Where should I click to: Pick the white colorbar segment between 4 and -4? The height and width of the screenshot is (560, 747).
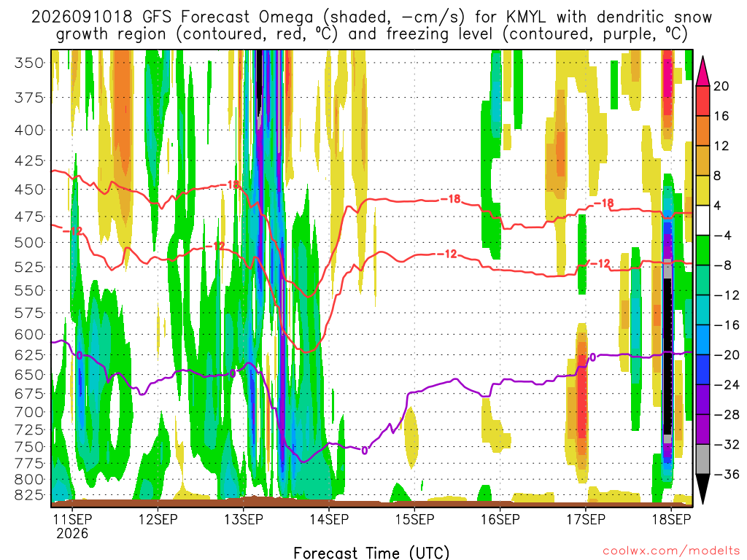(703, 220)
